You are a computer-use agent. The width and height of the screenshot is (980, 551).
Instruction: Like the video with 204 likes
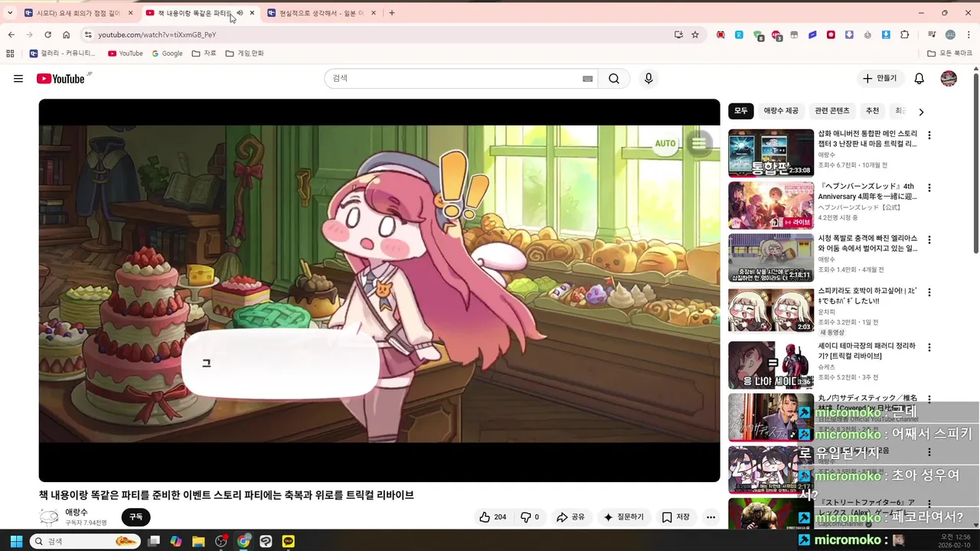[x=492, y=517]
